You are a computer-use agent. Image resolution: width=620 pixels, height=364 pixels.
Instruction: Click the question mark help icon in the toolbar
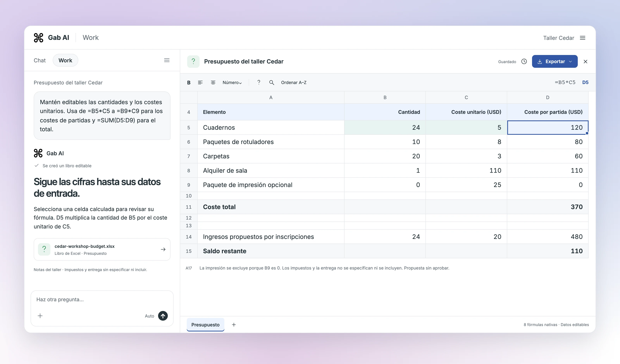[x=259, y=82]
